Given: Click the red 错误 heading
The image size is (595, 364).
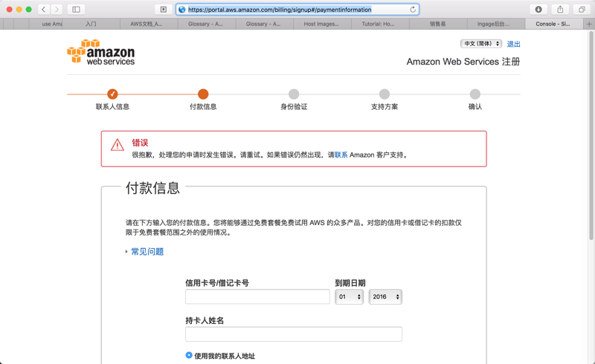Looking at the screenshot, I should click(x=140, y=143).
